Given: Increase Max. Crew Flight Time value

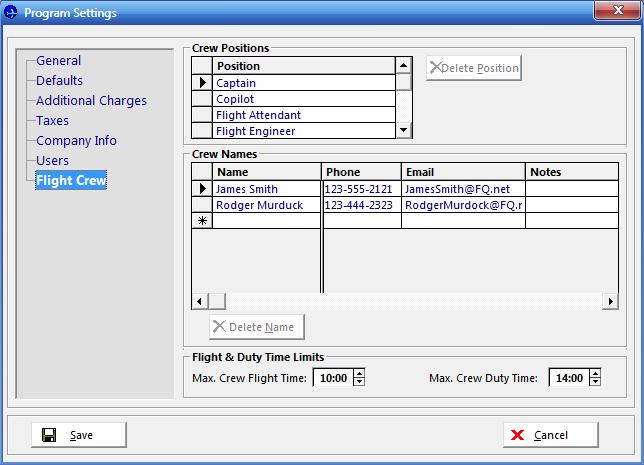Looking at the screenshot, I should point(359,374).
